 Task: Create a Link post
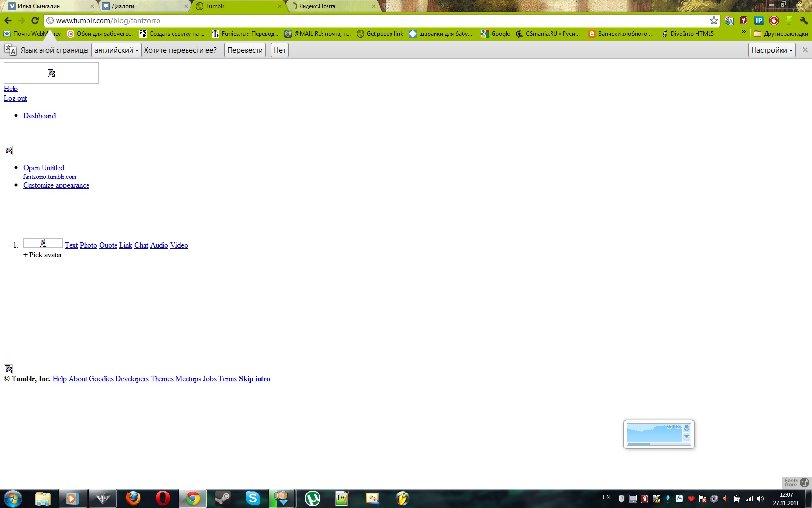[126, 245]
